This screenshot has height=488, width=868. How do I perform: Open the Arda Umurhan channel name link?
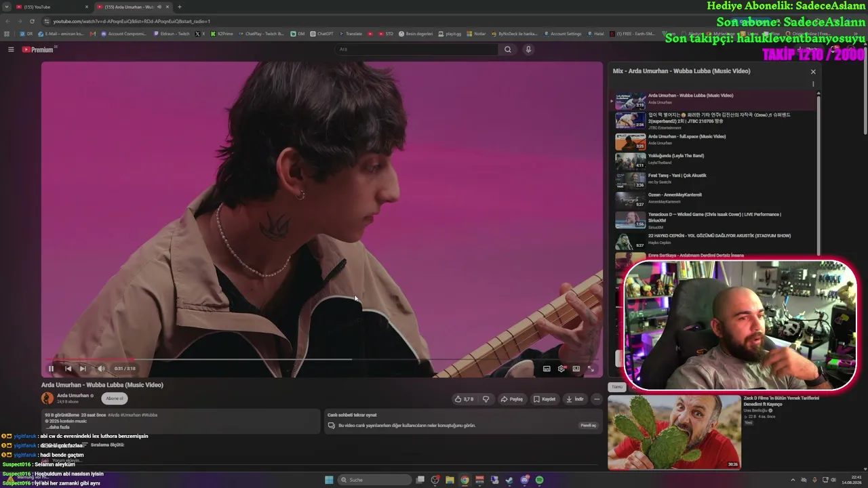[x=73, y=396]
